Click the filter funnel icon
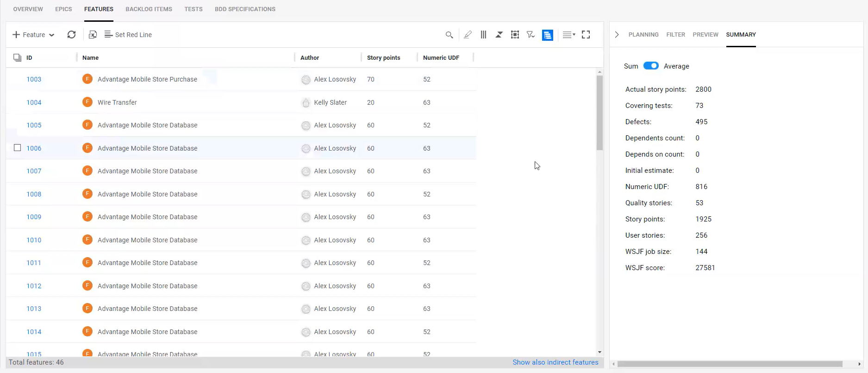Screen dimensions: 868x373 point(531,35)
